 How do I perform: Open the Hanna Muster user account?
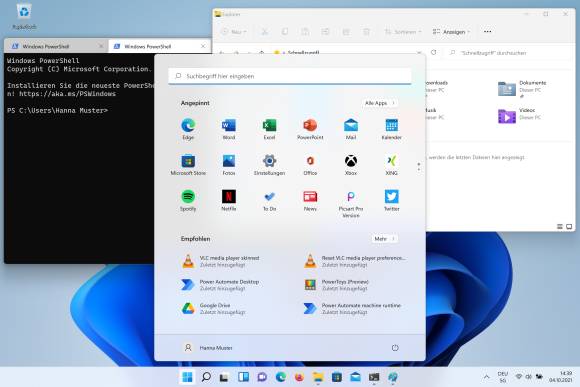click(208, 348)
